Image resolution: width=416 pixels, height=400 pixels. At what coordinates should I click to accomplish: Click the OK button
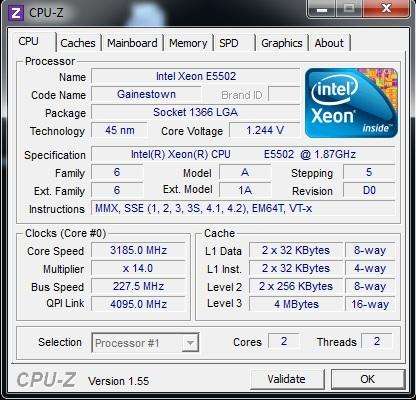(x=368, y=379)
